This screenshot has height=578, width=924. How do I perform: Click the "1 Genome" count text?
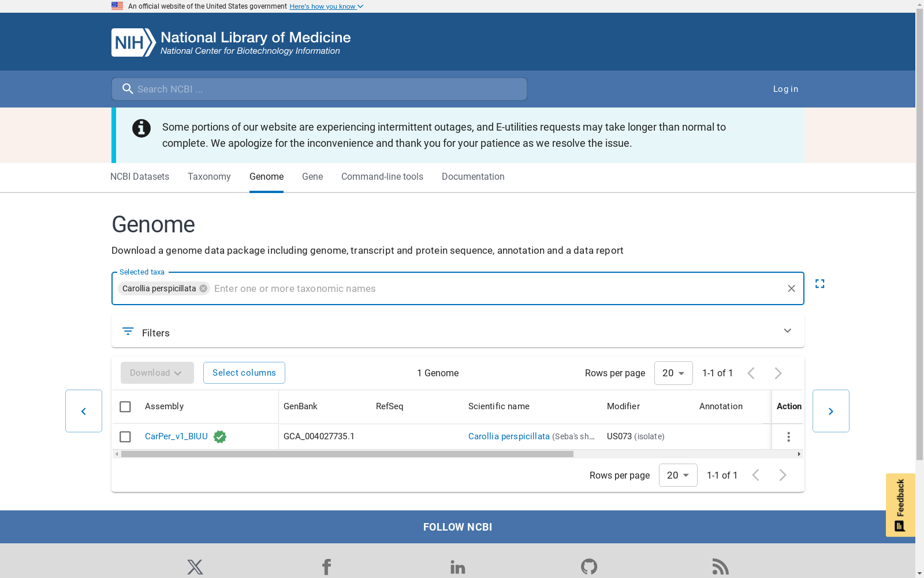(438, 373)
